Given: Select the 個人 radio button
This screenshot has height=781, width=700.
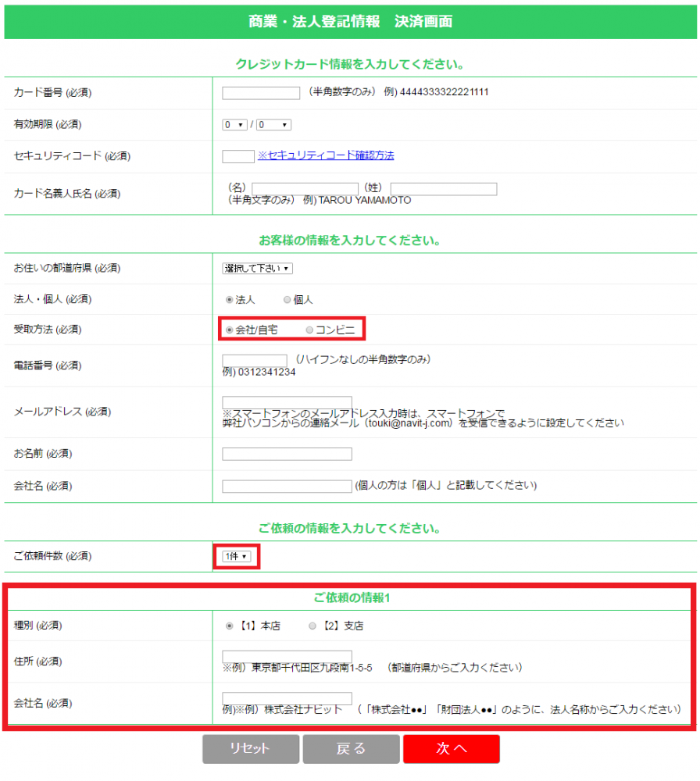Looking at the screenshot, I should (287, 300).
